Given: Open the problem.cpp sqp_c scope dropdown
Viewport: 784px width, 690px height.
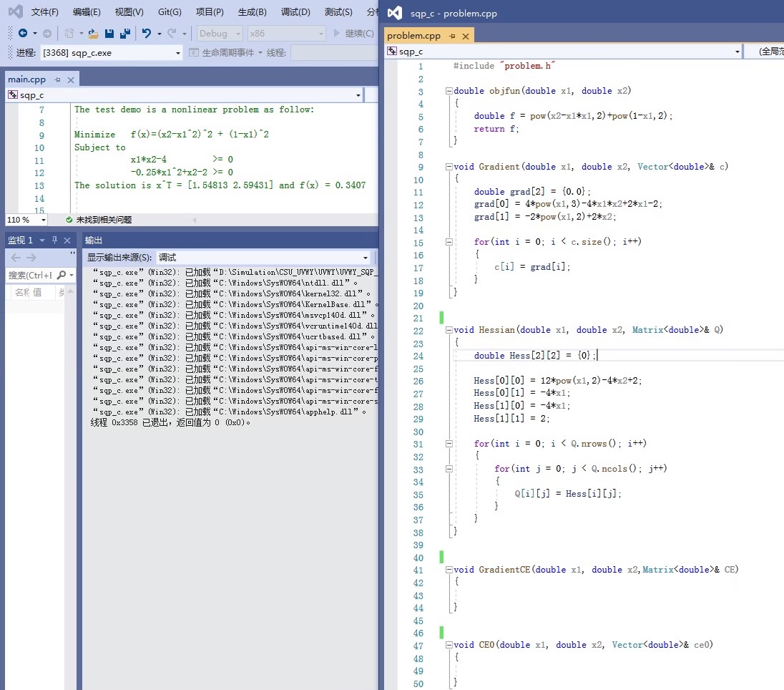Looking at the screenshot, I should [737, 52].
